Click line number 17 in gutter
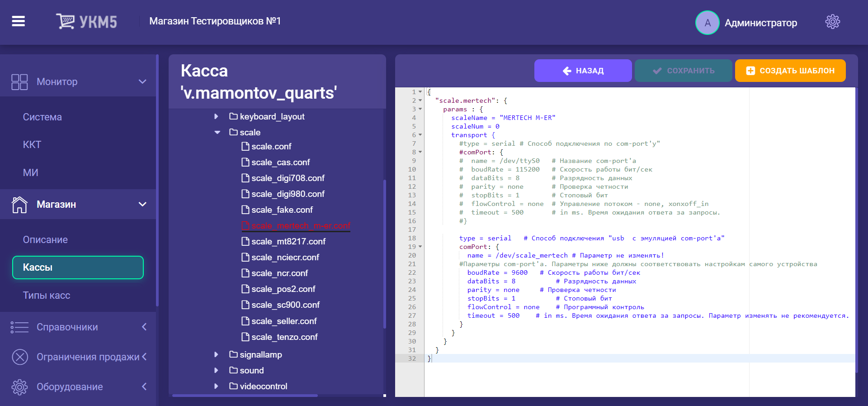 [x=412, y=229]
